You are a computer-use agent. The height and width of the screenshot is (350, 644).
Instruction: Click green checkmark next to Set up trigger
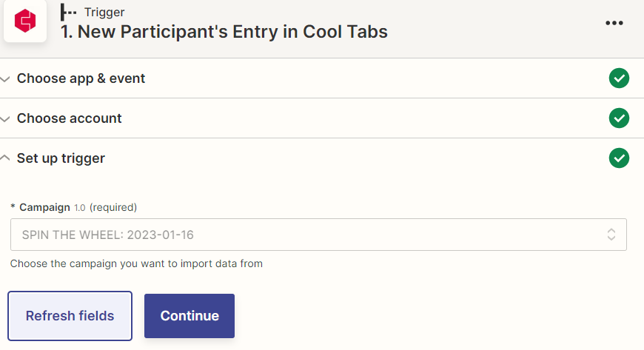[619, 158]
